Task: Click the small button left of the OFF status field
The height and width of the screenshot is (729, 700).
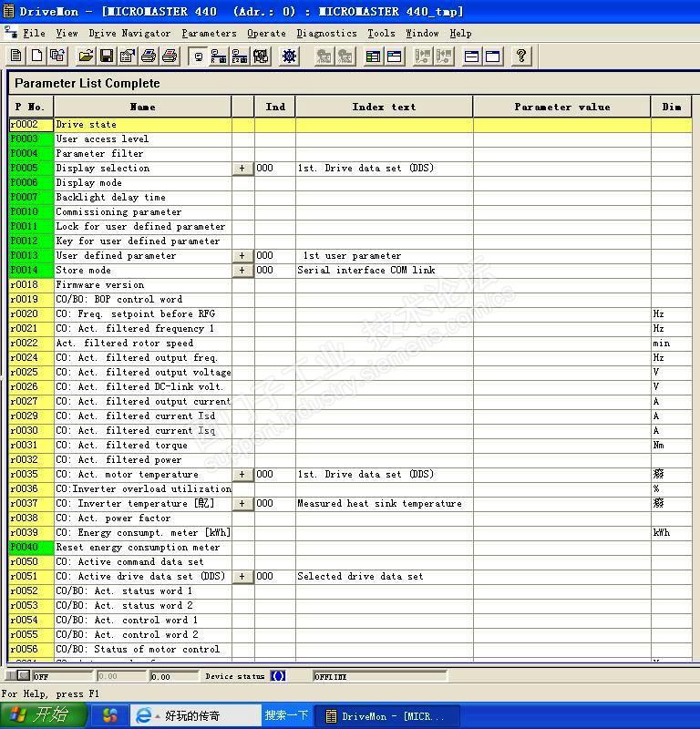Action: point(24,676)
